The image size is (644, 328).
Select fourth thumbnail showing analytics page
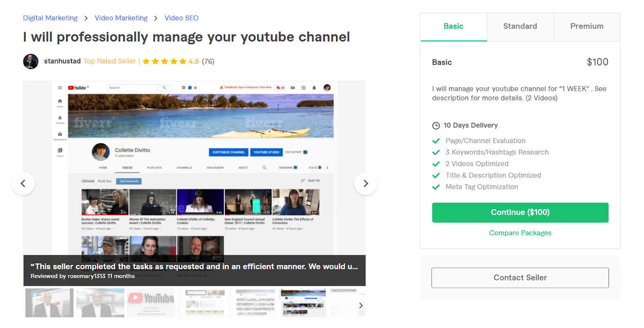(x=202, y=303)
